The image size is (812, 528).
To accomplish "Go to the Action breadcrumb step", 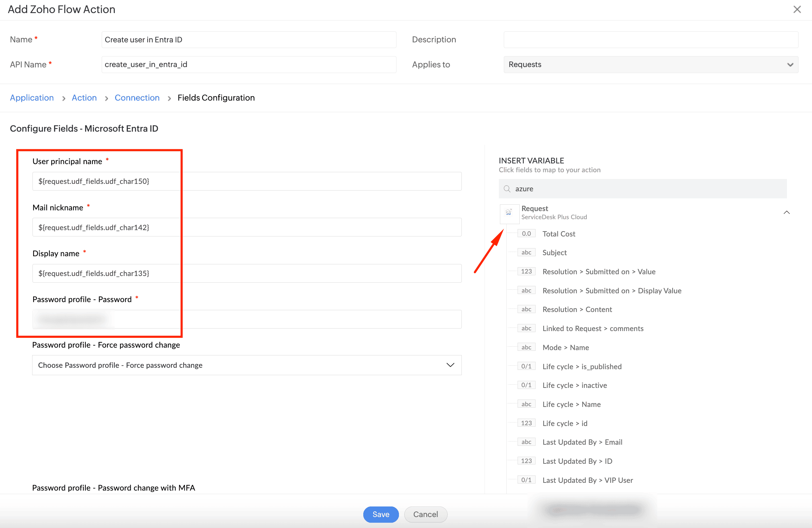I will click(84, 98).
